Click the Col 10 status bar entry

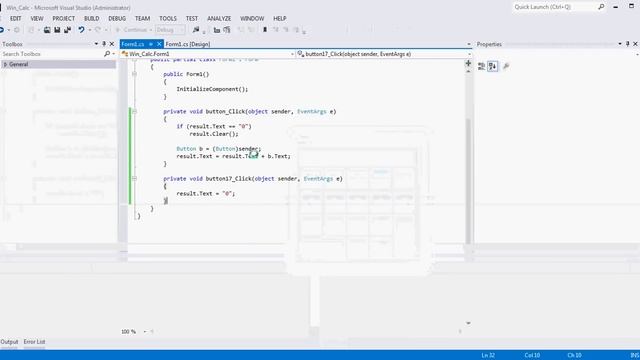point(532,355)
